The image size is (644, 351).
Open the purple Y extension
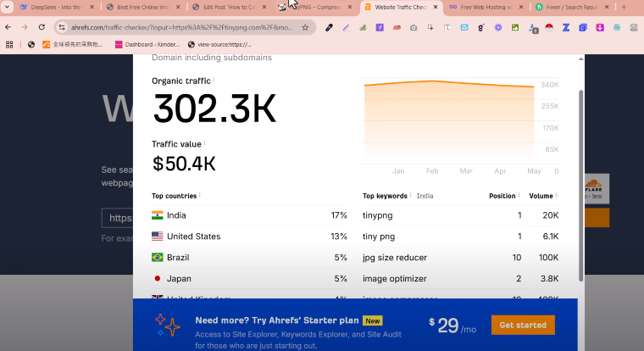point(380,27)
